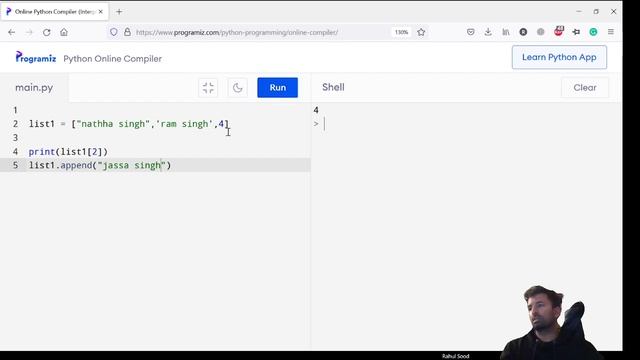
Task: Click the browser forward arrow
Action: pos(29,32)
